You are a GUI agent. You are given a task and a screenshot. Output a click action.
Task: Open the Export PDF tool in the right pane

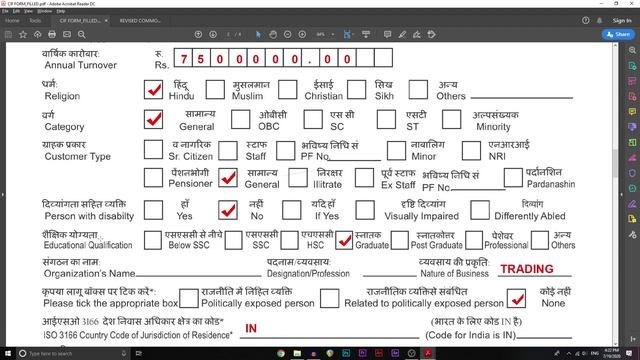632,66
